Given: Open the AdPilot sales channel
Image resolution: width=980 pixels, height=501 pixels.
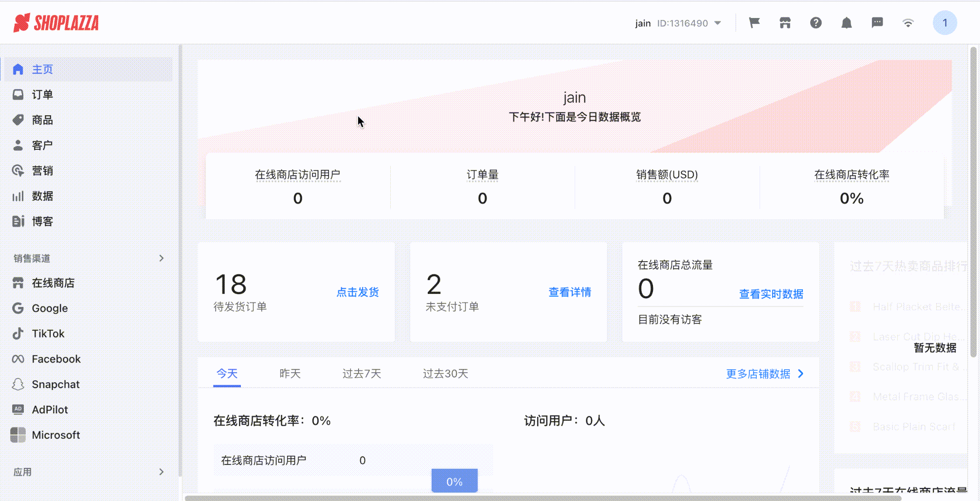Looking at the screenshot, I should point(88,409).
